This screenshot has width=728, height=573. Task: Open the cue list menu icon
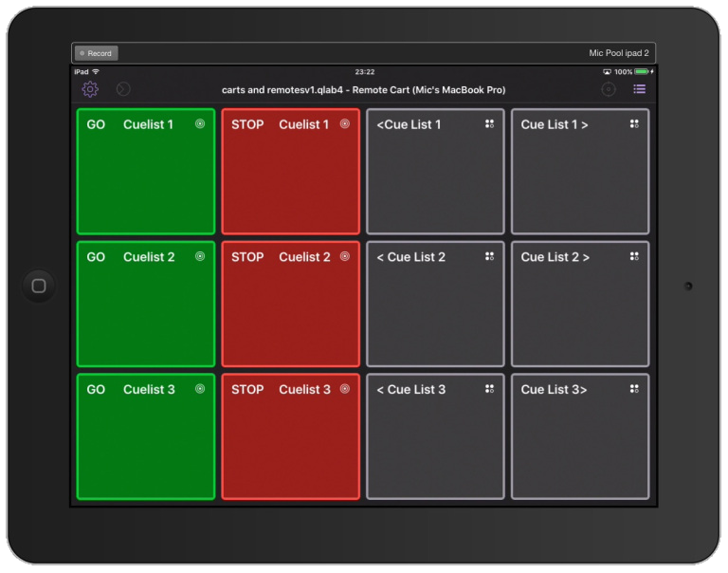pos(640,89)
